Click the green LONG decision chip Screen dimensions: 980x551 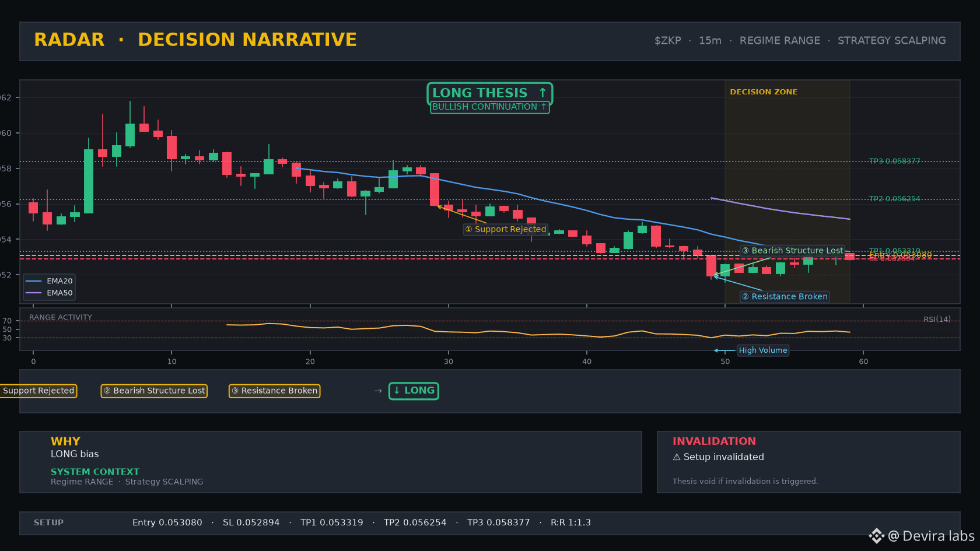coord(414,391)
